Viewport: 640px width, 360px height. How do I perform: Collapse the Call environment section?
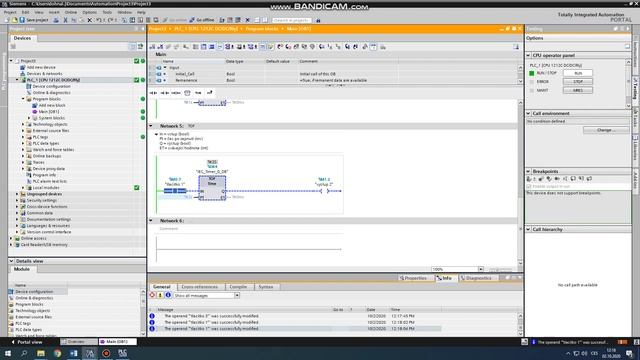[x=528, y=113]
